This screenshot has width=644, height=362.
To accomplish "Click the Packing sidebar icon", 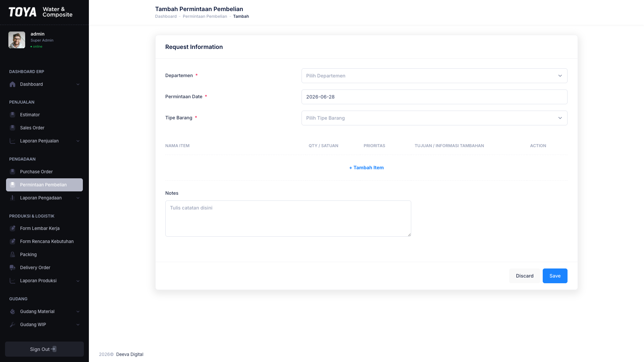I will [12, 254].
